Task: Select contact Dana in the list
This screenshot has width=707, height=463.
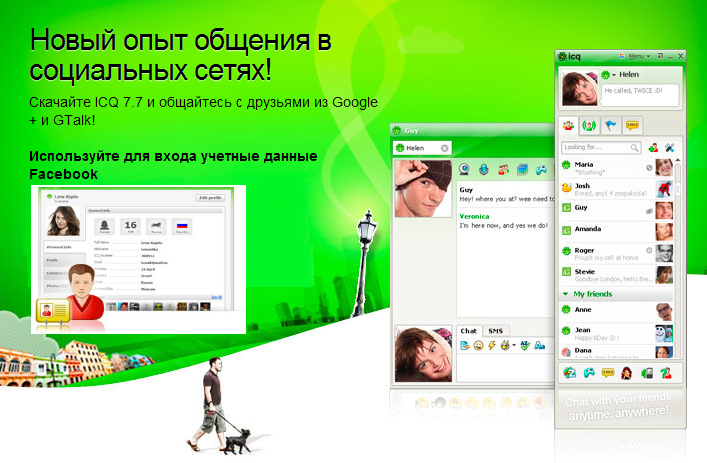Action: click(616, 351)
